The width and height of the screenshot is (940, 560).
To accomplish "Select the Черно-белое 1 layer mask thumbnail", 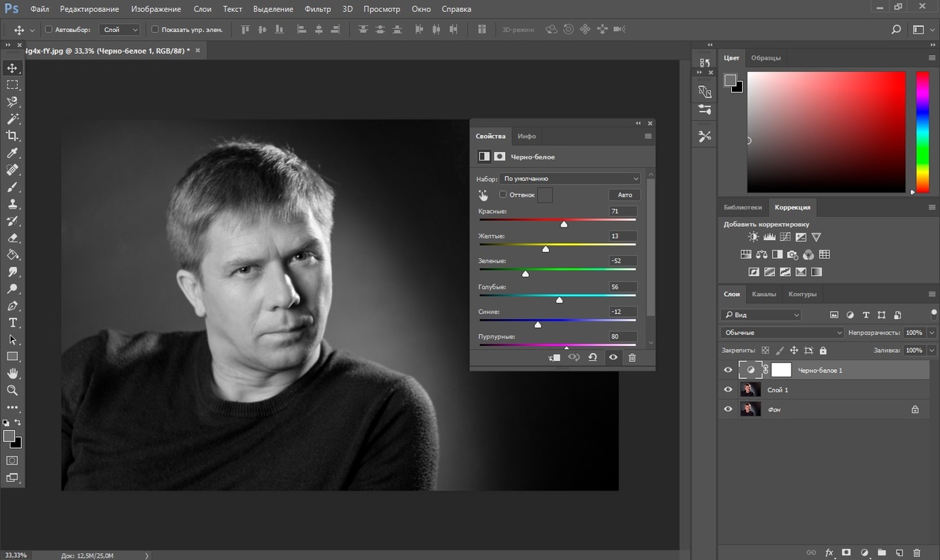I will [x=781, y=370].
